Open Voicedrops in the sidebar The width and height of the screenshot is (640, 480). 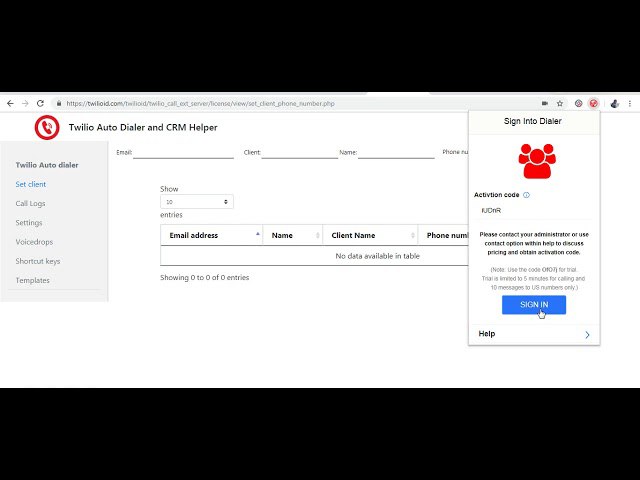(34, 242)
